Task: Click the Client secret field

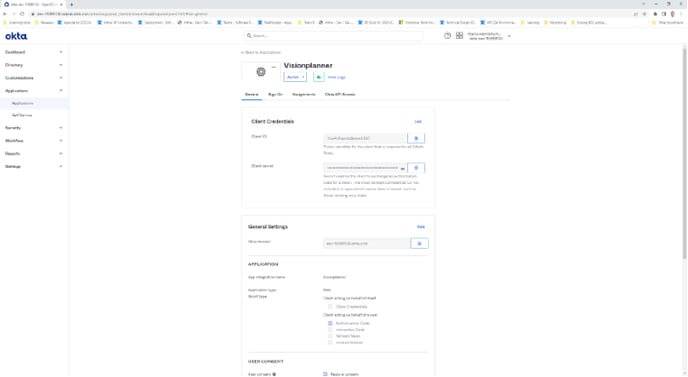Action: tap(365, 168)
